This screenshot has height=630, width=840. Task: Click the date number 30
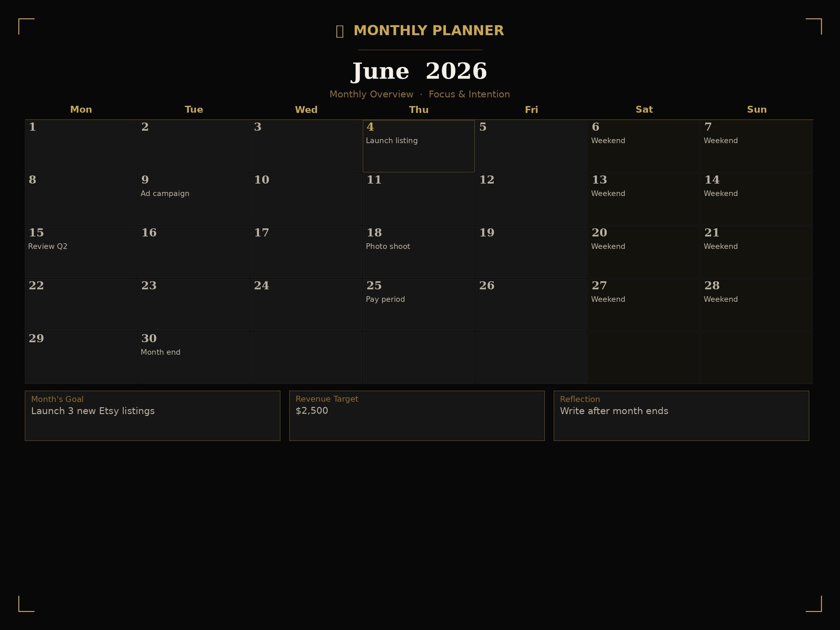pyautogui.click(x=149, y=338)
